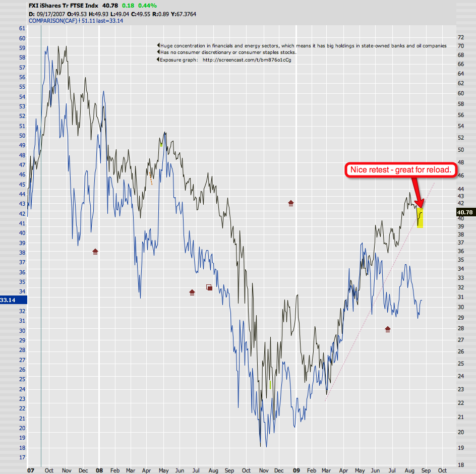Click the "last=33.14" comparison value

click(109, 21)
